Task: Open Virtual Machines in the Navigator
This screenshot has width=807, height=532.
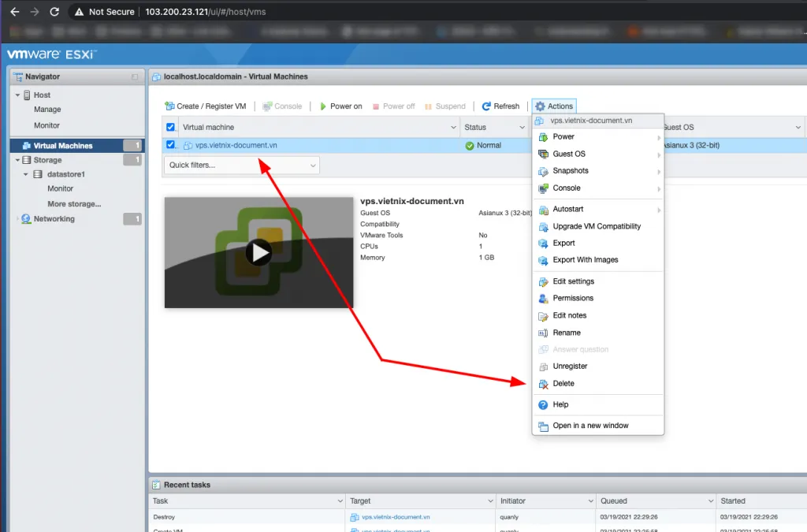Action: 63,146
